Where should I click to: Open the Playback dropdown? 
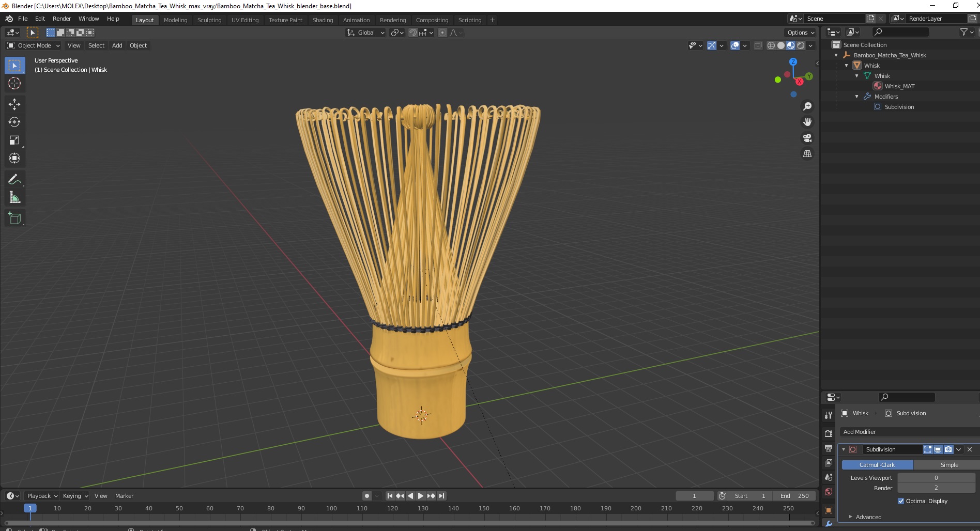[x=41, y=496]
